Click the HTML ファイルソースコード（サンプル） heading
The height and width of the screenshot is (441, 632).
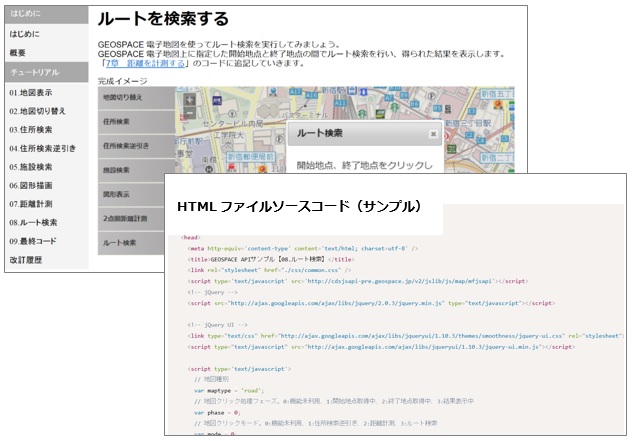pyautogui.click(x=299, y=206)
